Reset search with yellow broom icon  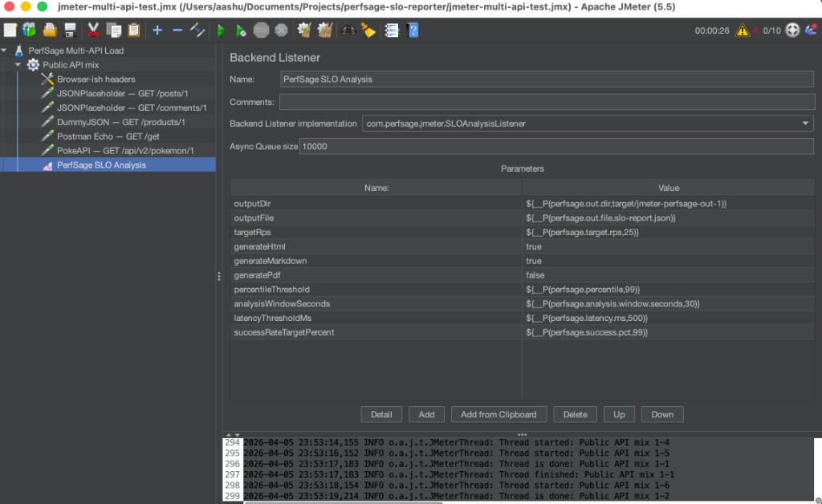[368, 30]
